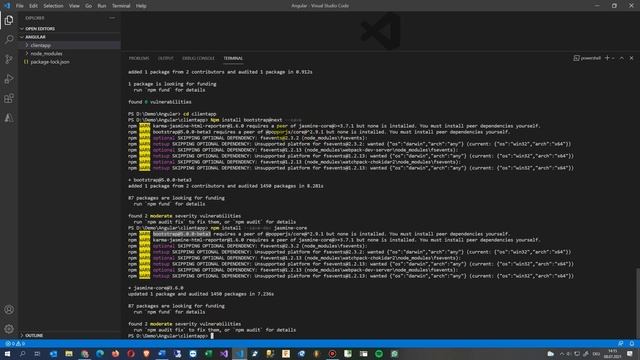
Task: Close the terminal panel
Action: tap(631, 58)
